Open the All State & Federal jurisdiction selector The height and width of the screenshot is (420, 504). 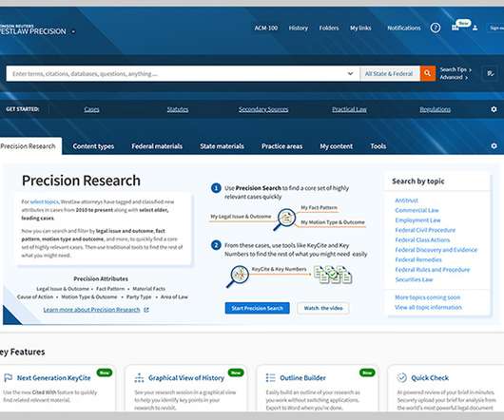(x=389, y=73)
